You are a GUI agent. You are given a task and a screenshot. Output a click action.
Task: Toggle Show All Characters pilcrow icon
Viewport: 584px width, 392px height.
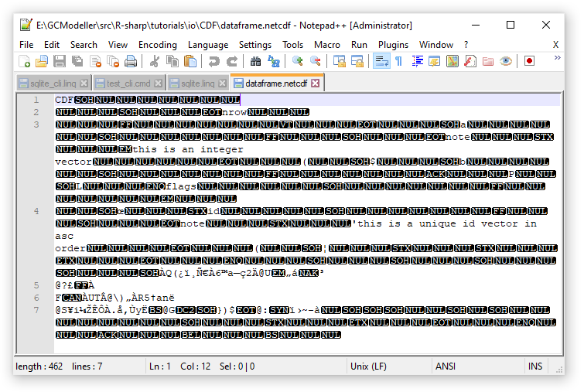point(399,61)
